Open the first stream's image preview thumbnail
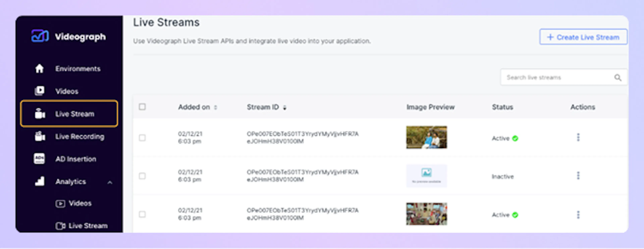644x249 pixels. [x=426, y=137]
